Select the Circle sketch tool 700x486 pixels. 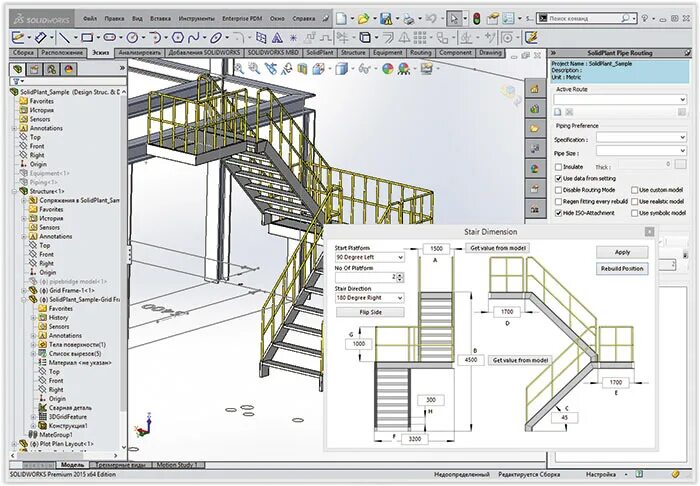point(132,38)
